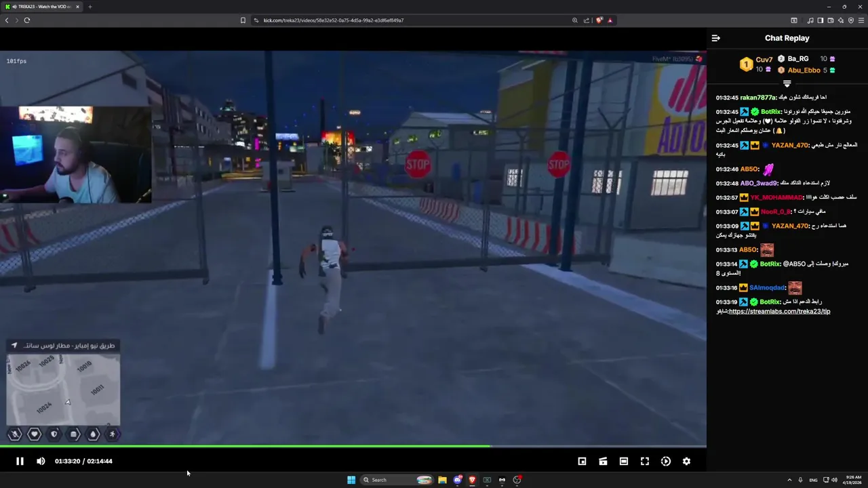Screen dimensions: 868x488
Task: Click username SAlmoqdad in chat
Action: click(767, 287)
